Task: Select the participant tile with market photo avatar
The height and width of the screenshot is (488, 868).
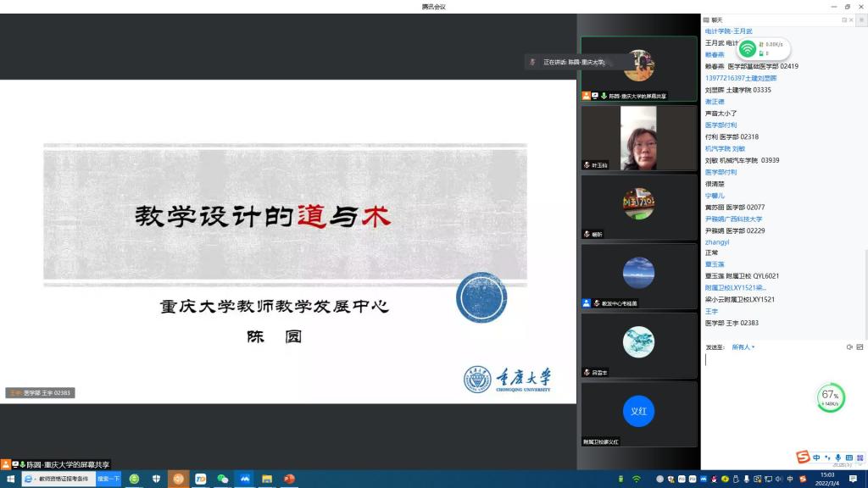Action: pyautogui.click(x=639, y=207)
